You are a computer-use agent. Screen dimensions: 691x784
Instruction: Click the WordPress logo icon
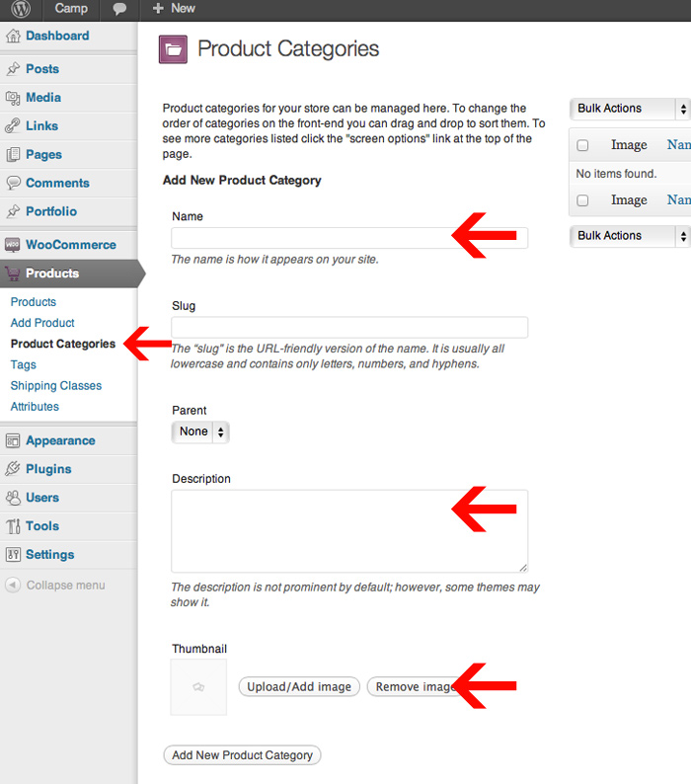coord(22,9)
